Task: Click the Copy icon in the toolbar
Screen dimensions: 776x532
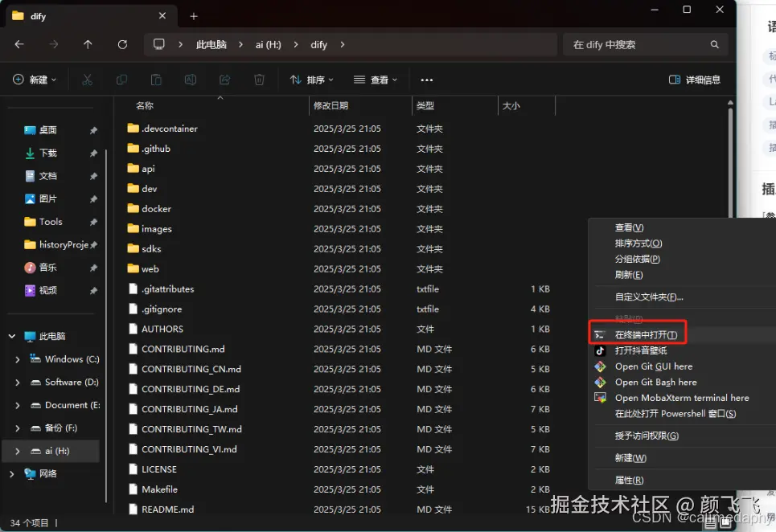Action: (x=121, y=80)
